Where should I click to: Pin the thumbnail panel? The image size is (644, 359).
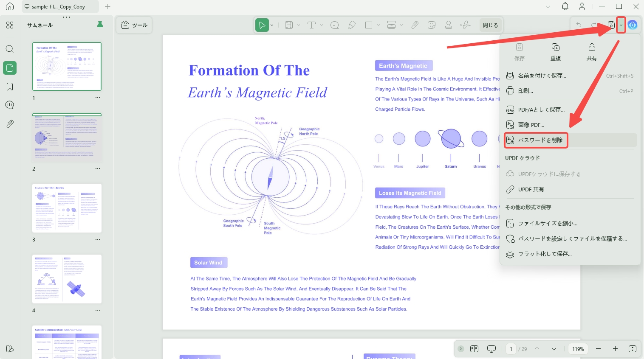(x=100, y=25)
